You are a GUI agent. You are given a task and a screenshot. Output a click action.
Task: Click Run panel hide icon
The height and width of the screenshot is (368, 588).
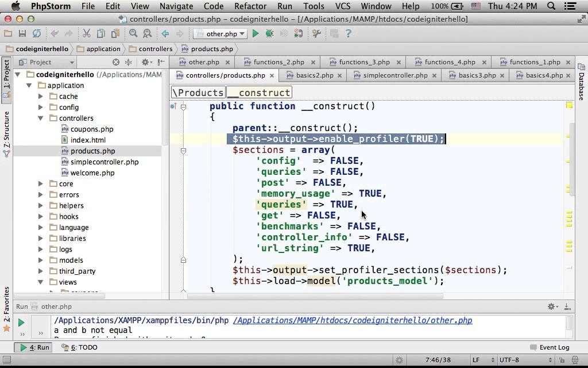point(567,307)
